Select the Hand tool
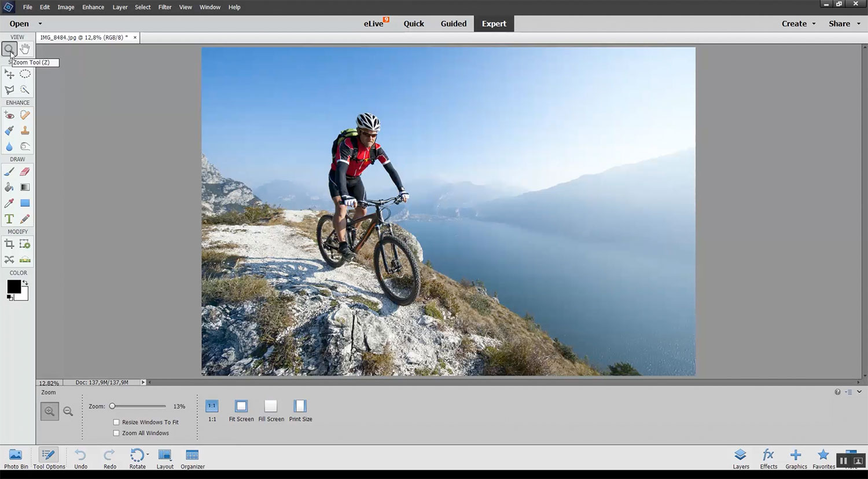868x479 pixels. [25, 49]
